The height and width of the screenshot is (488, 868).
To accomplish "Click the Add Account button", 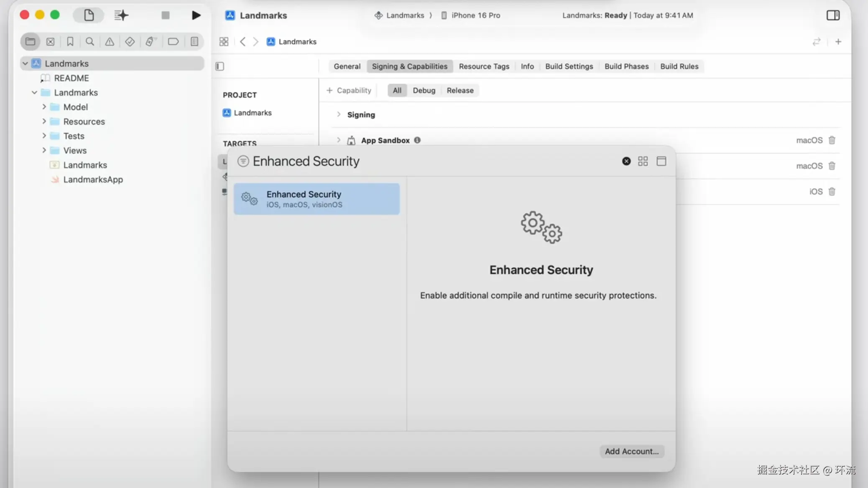I will 631,451.
